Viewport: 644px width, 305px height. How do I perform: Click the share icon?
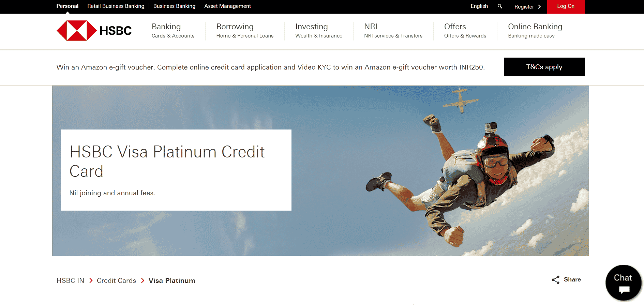click(556, 280)
